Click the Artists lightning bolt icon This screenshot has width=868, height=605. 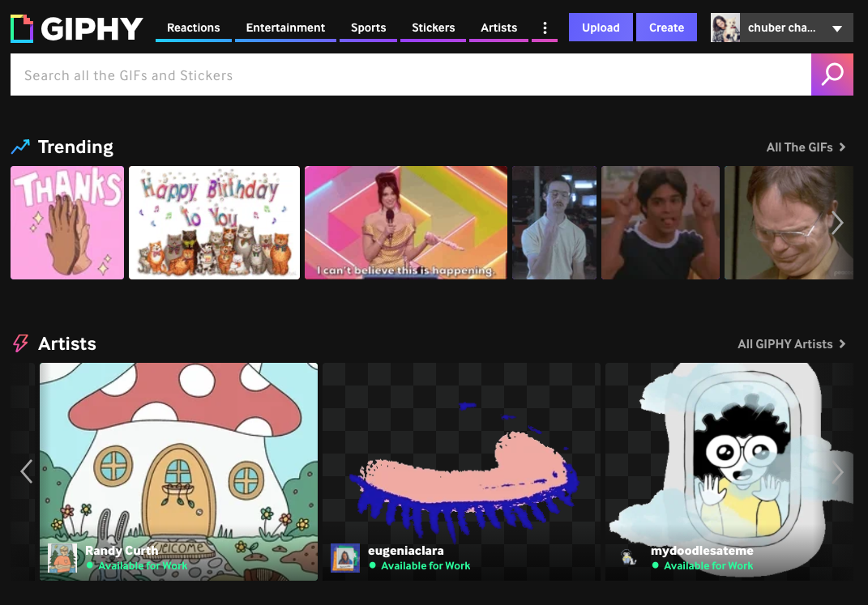20,343
